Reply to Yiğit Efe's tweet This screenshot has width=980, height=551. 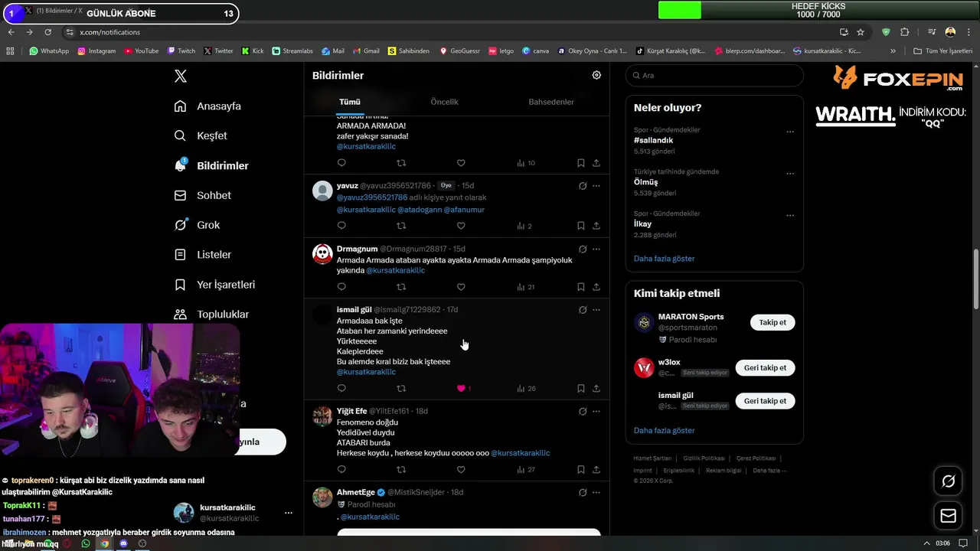click(x=341, y=469)
